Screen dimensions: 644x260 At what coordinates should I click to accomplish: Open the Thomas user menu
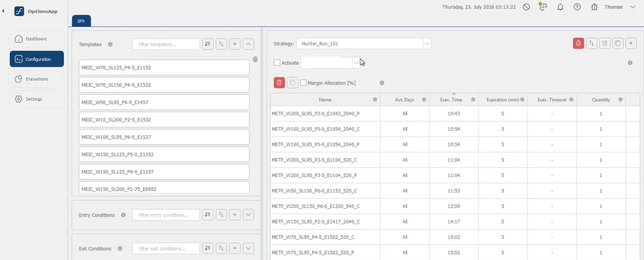pyautogui.click(x=620, y=7)
